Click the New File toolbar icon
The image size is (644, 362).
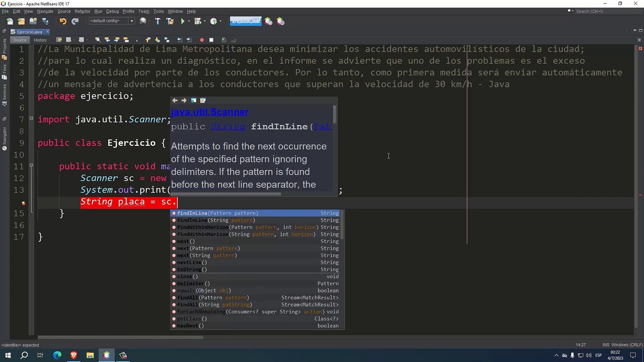click(10, 21)
